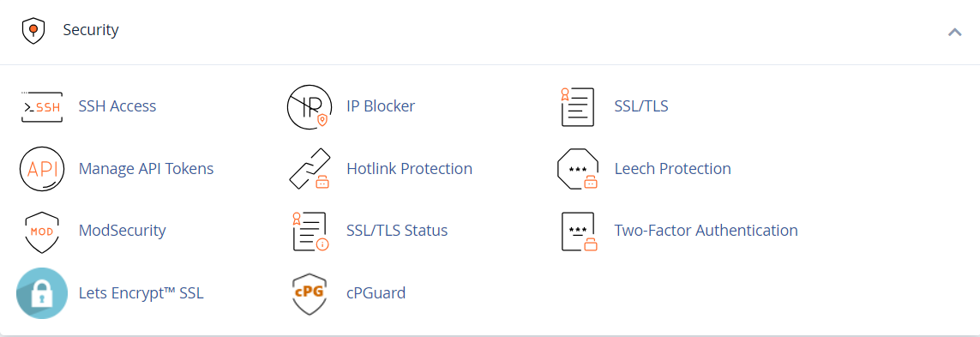This screenshot has width=980, height=337.
Task: Open the SSH Access link
Action: (x=117, y=106)
